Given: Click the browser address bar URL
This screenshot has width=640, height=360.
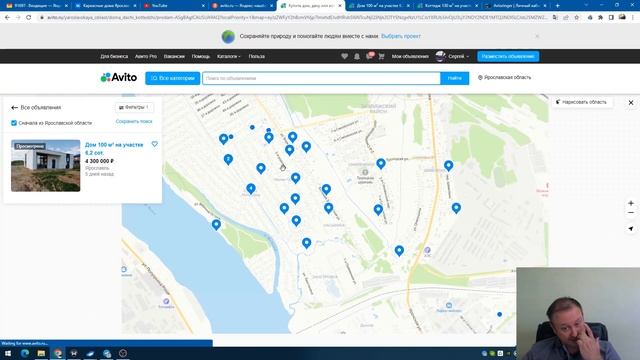Looking at the screenshot, I should (297, 18).
